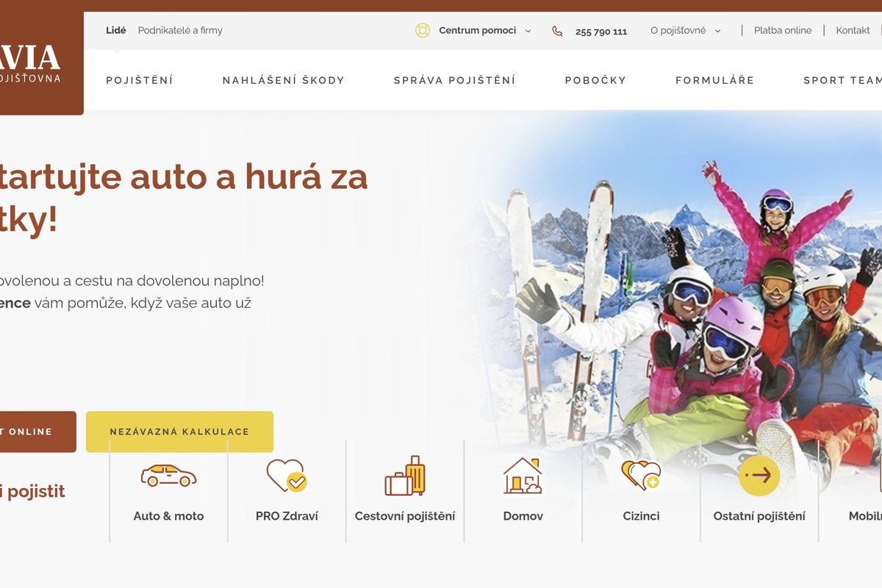Switch to Podnikatelé a firmy tab
The height and width of the screenshot is (588, 882).
tap(180, 31)
